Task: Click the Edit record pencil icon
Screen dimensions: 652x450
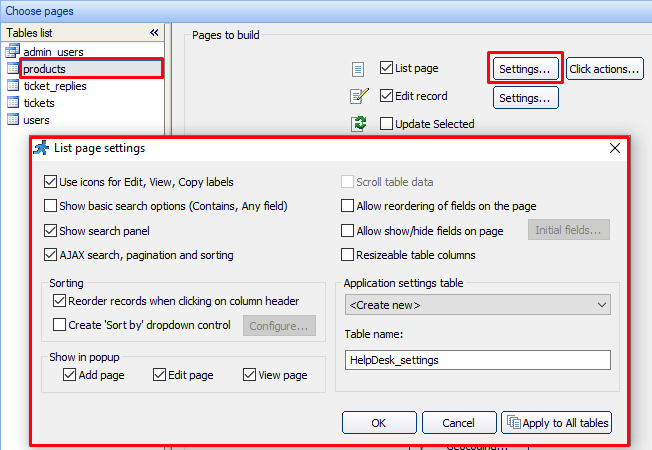Action: [x=359, y=97]
